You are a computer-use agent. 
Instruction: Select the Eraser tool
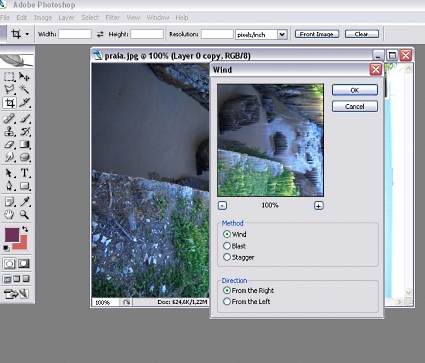click(x=9, y=145)
